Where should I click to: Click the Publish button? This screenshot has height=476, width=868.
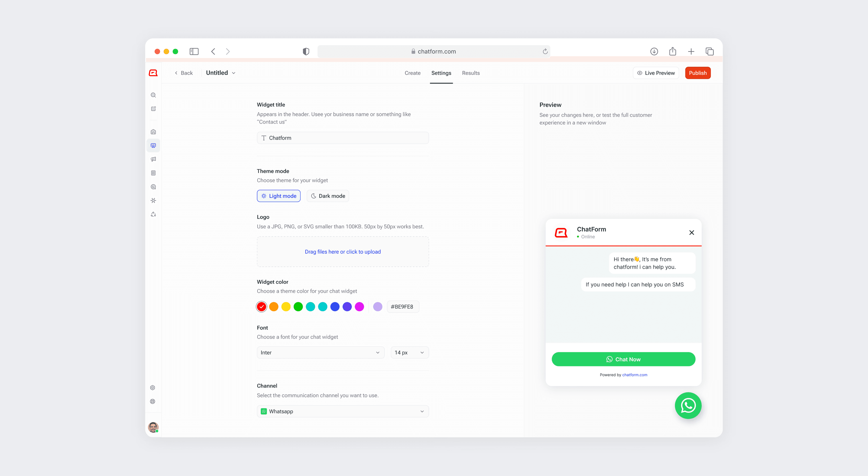point(698,73)
